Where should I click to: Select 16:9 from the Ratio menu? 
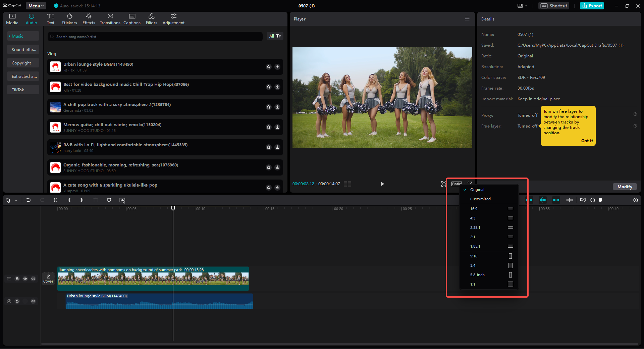(x=474, y=208)
